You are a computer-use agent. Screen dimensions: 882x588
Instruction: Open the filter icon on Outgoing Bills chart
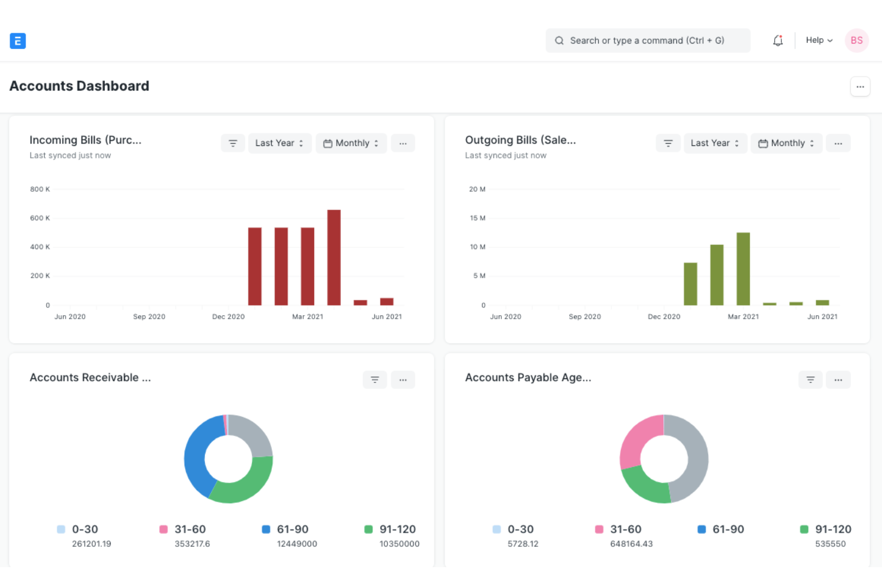coord(668,143)
